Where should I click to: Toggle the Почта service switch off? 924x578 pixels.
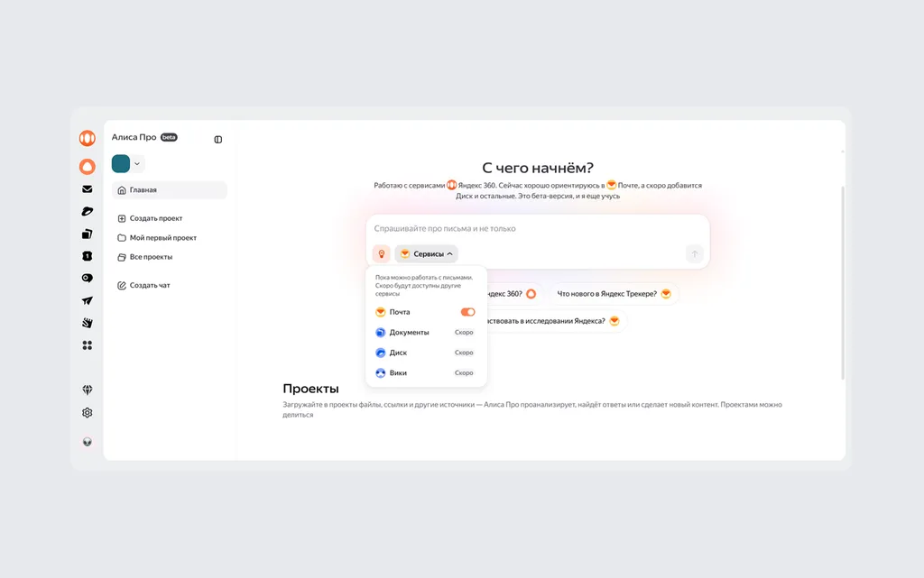(468, 312)
